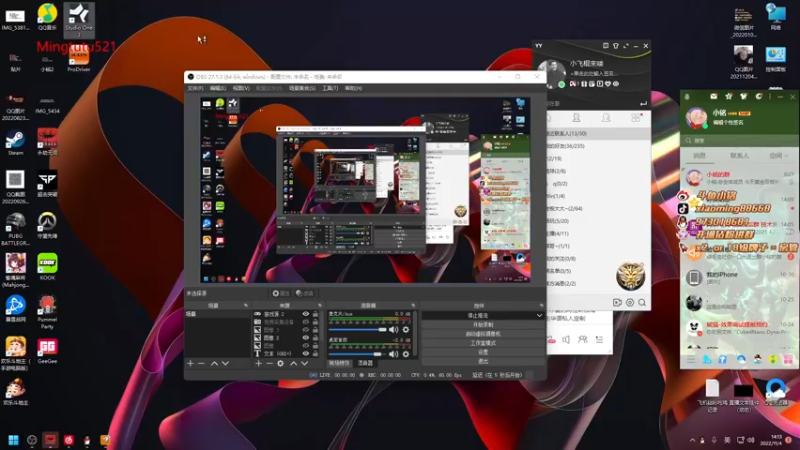This screenshot has width=800, height=450.
Task: Open the 工具(T) menu in OBS
Action: 330,88
